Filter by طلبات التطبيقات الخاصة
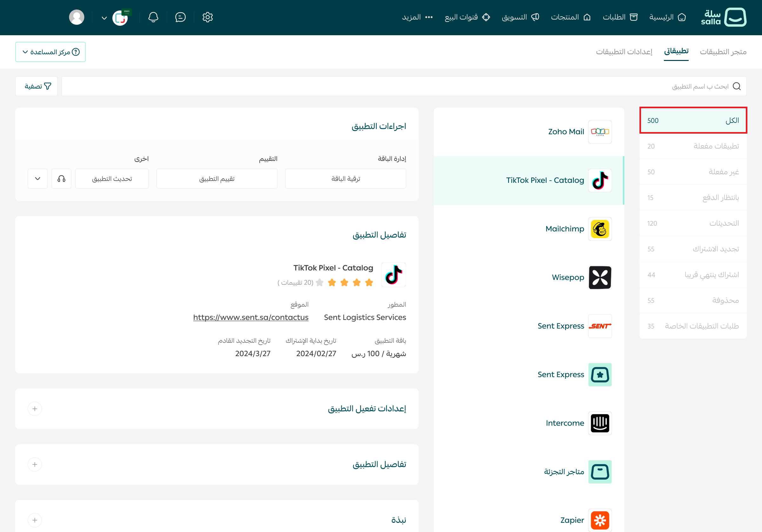The height and width of the screenshot is (532, 762). (693, 326)
